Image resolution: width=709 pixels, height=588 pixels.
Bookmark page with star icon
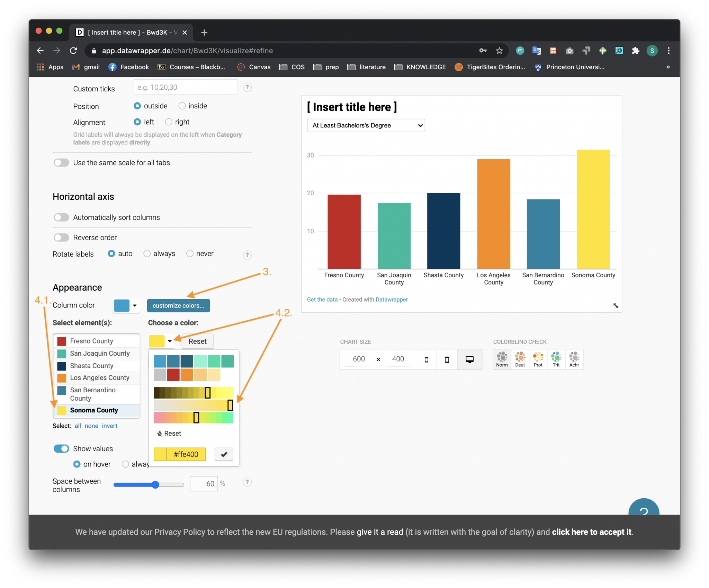point(499,51)
